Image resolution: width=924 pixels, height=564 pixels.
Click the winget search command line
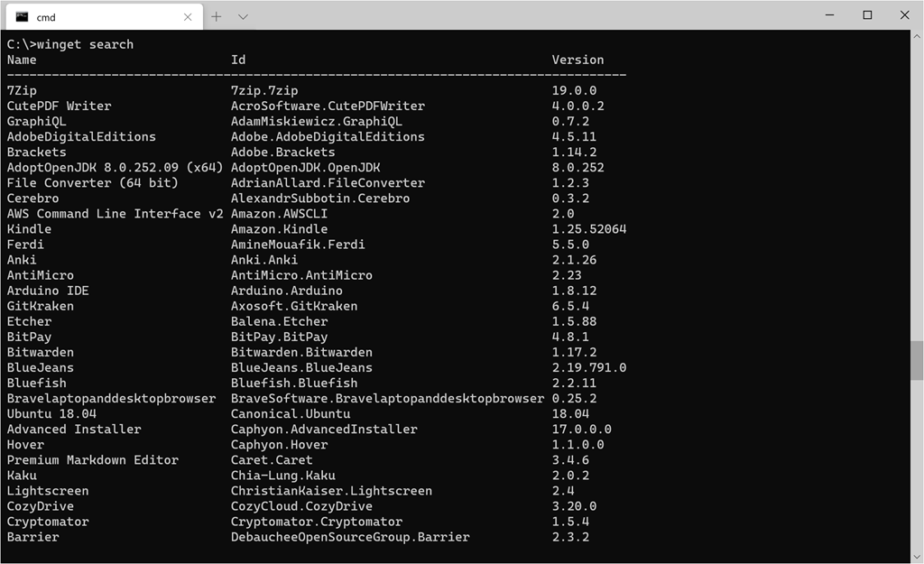(x=70, y=45)
